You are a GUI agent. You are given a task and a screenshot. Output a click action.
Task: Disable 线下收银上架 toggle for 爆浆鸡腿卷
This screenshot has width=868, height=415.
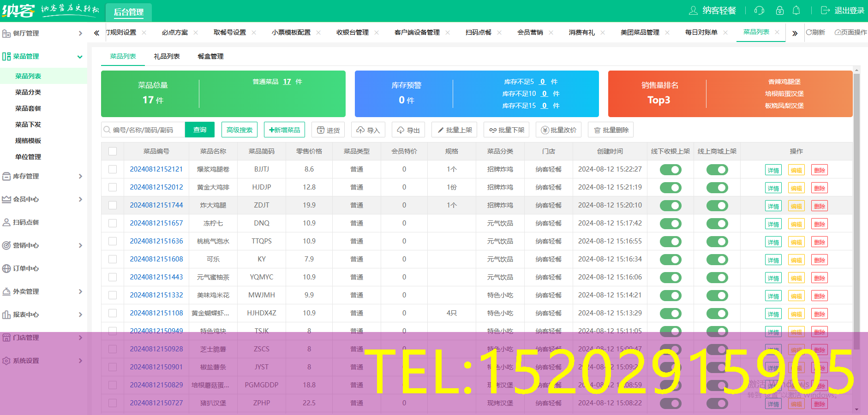click(x=670, y=169)
